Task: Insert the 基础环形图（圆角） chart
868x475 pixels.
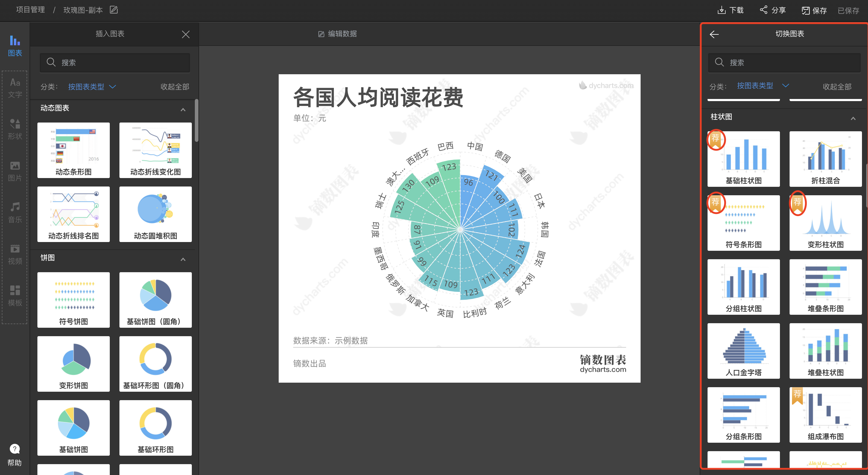Action: 155,364
